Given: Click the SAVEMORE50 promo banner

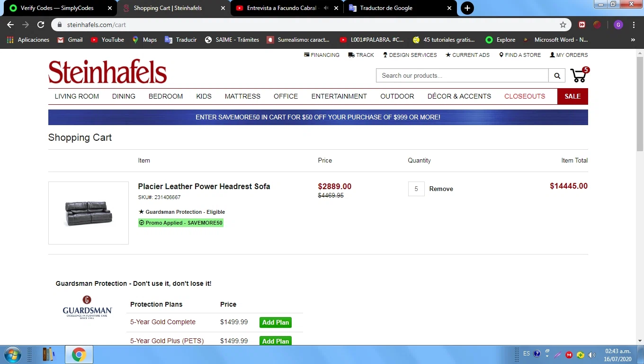Looking at the screenshot, I should pyautogui.click(x=318, y=117).
